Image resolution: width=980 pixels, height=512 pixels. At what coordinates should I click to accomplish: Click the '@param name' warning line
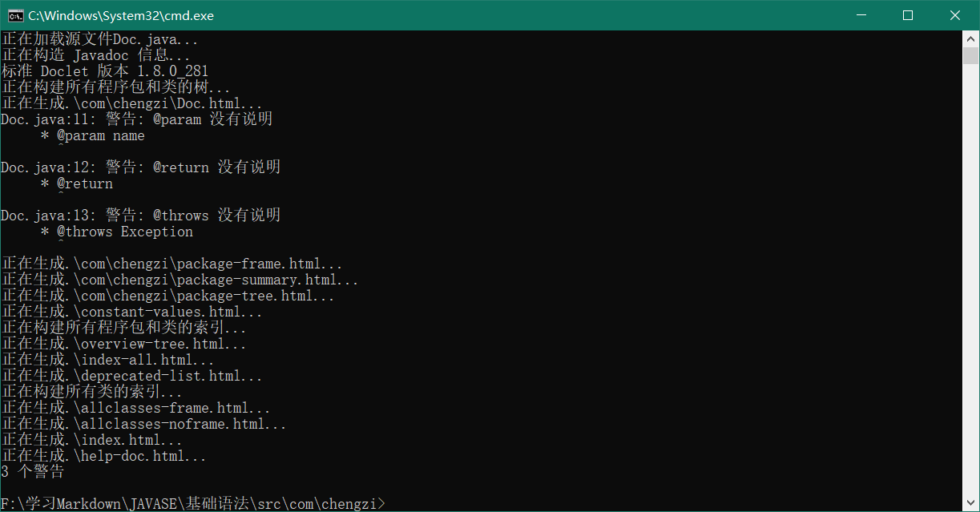(93, 135)
